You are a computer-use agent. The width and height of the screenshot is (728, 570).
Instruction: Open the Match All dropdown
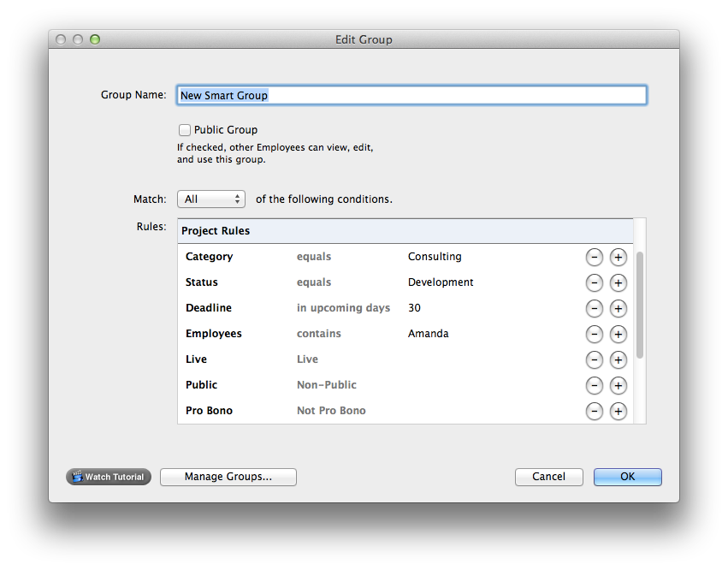211,199
